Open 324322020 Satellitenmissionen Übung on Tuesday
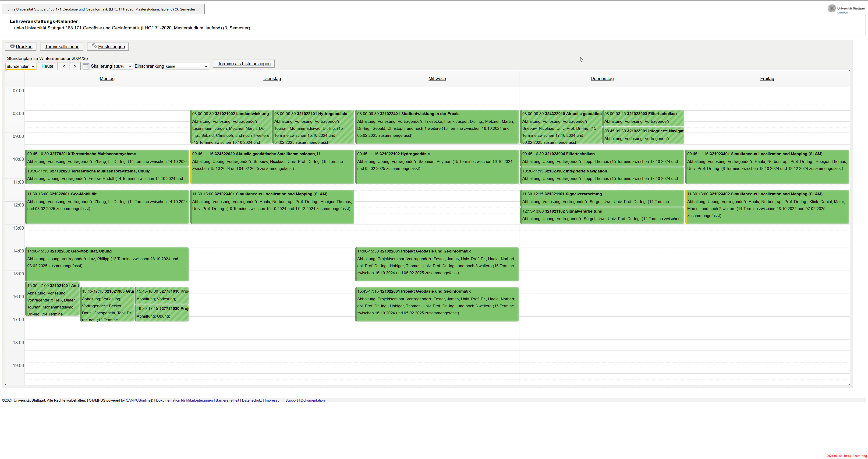 pyautogui.click(x=272, y=167)
